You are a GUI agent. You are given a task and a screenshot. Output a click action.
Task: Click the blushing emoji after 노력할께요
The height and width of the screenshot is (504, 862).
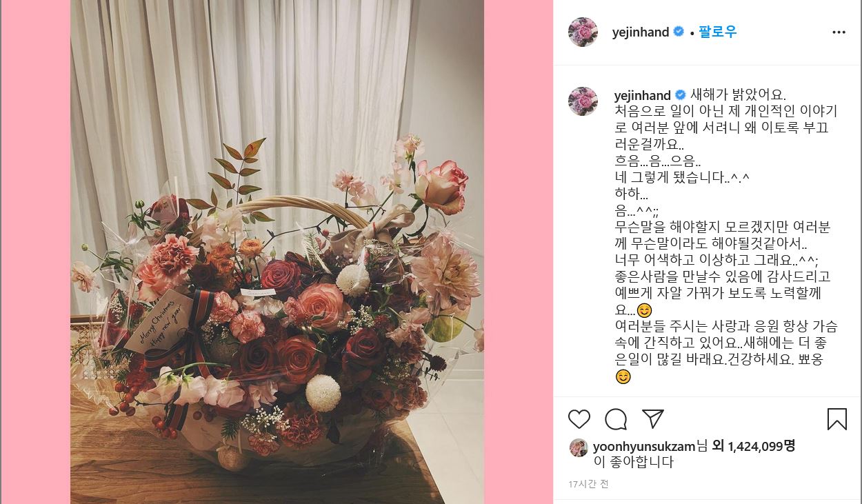click(x=644, y=310)
